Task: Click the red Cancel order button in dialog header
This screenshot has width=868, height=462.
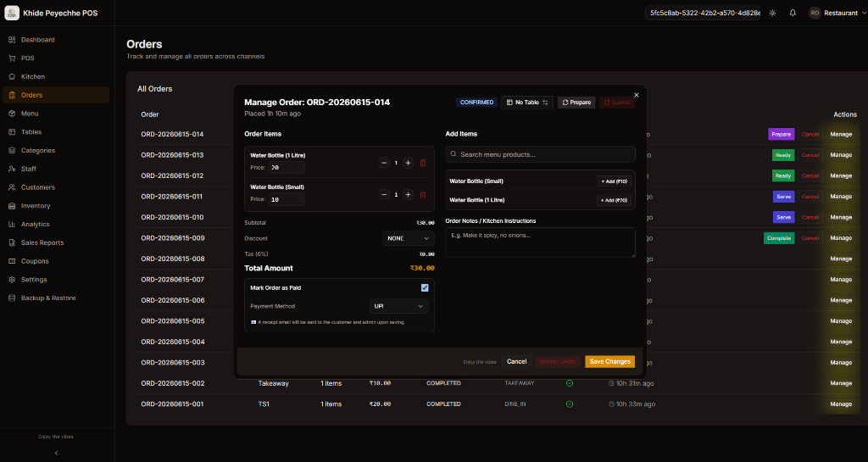Action: (617, 103)
